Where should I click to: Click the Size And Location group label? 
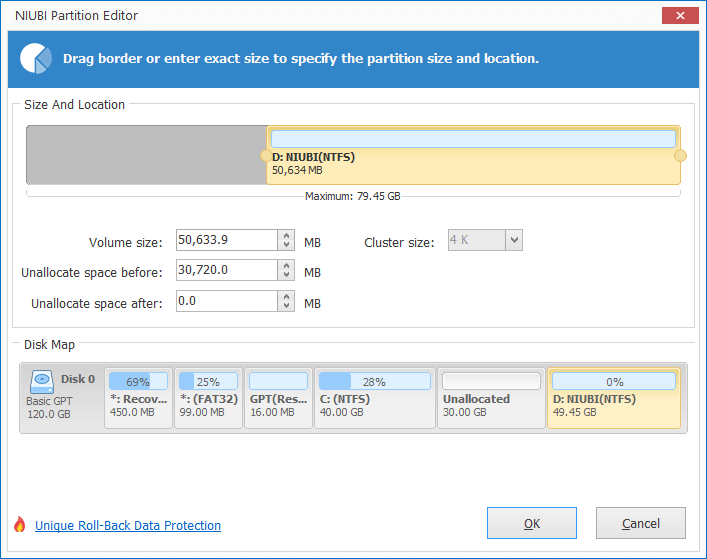pyautogui.click(x=74, y=105)
